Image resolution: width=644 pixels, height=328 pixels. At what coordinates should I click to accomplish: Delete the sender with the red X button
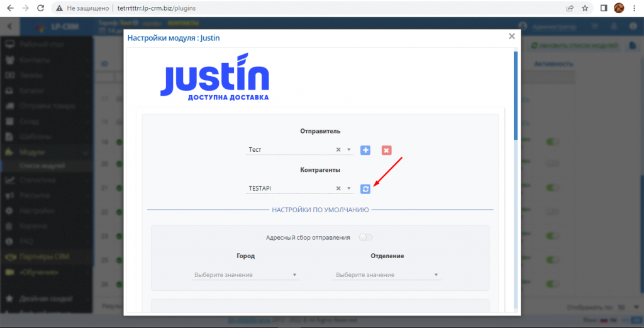coord(386,150)
